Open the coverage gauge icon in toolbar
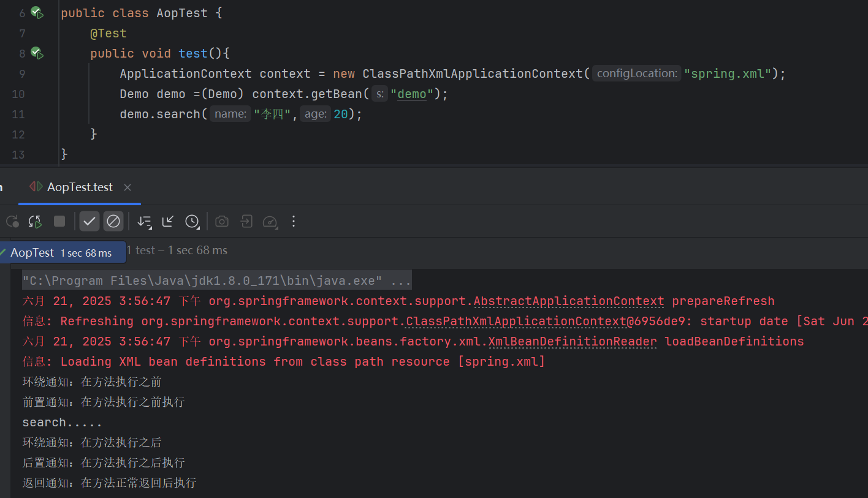868x498 pixels. coord(270,221)
